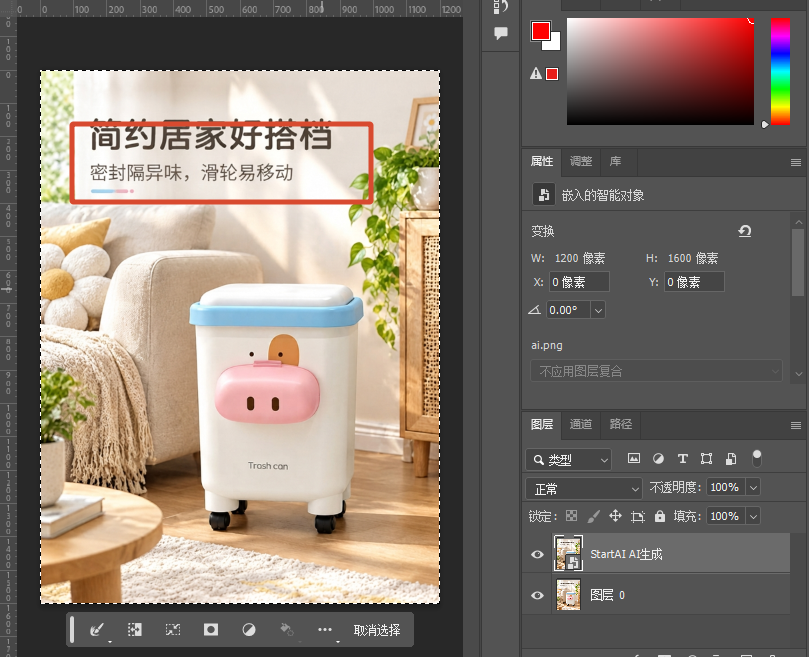
Task: Click the 填充 100% value field
Action: point(724,516)
